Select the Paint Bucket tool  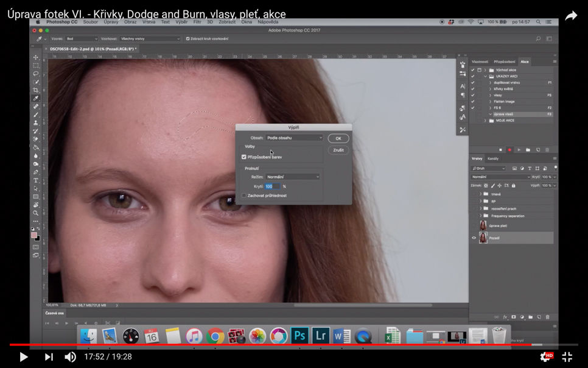coord(36,147)
